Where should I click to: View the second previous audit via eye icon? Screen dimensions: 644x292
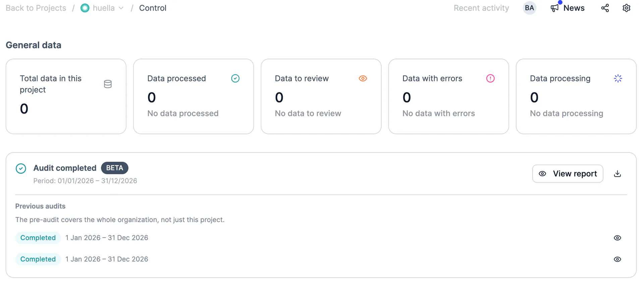coord(618,259)
